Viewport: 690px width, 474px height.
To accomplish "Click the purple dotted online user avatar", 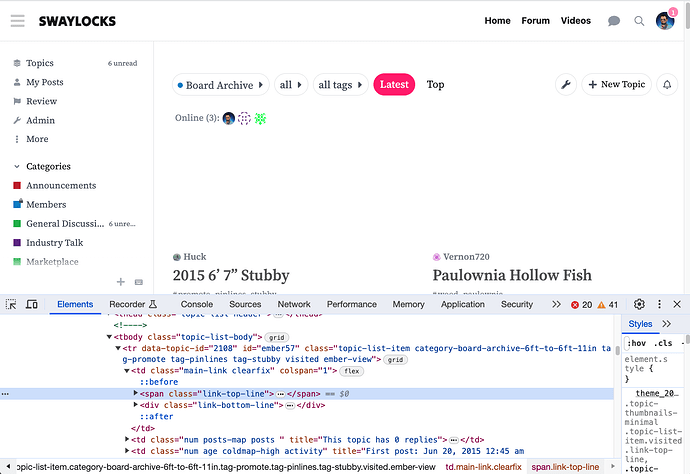I will 244,118.
